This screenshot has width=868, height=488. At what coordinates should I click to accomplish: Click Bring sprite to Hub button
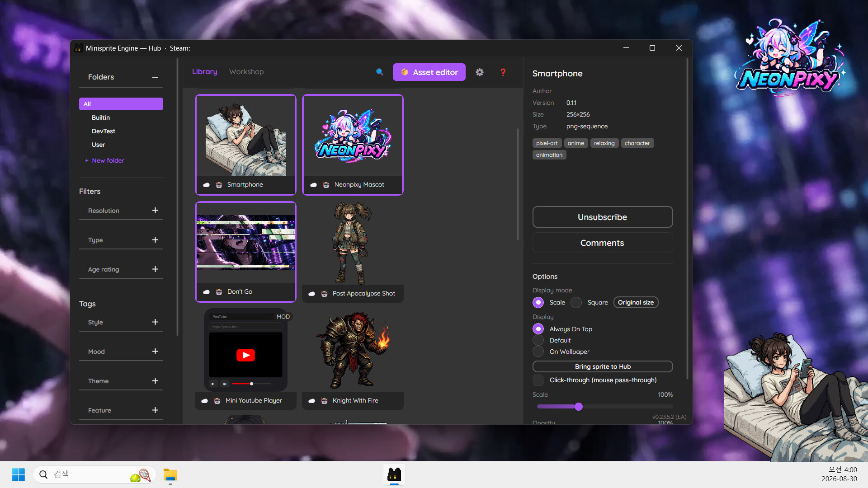click(603, 366)
